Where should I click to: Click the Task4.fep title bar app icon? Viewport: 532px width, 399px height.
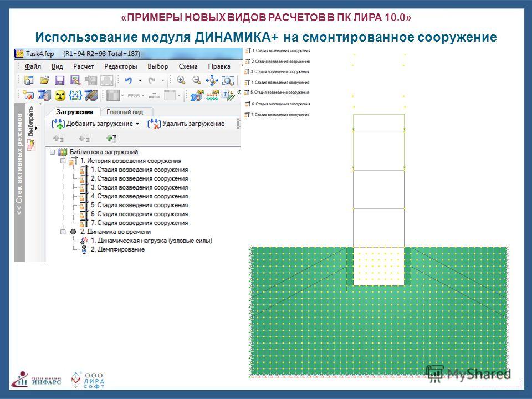coord(20,54)
